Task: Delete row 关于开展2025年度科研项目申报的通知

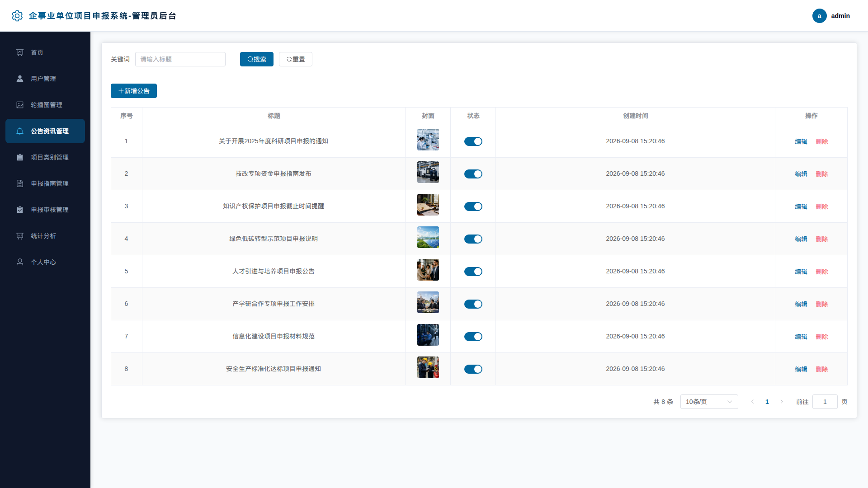Action: coord(821,141)
